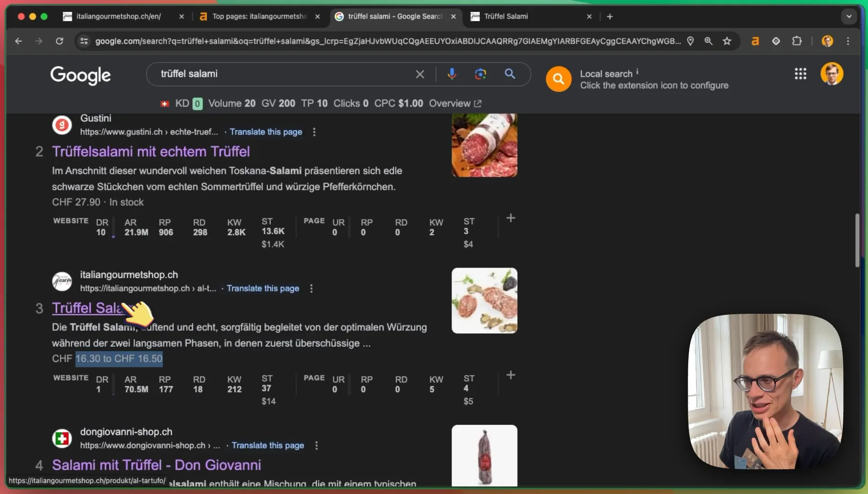The height and width of the screenshot is (494, 868).
Task: Switch to Top pages: italiangourmetshop tab
Action: pos(259,16)
